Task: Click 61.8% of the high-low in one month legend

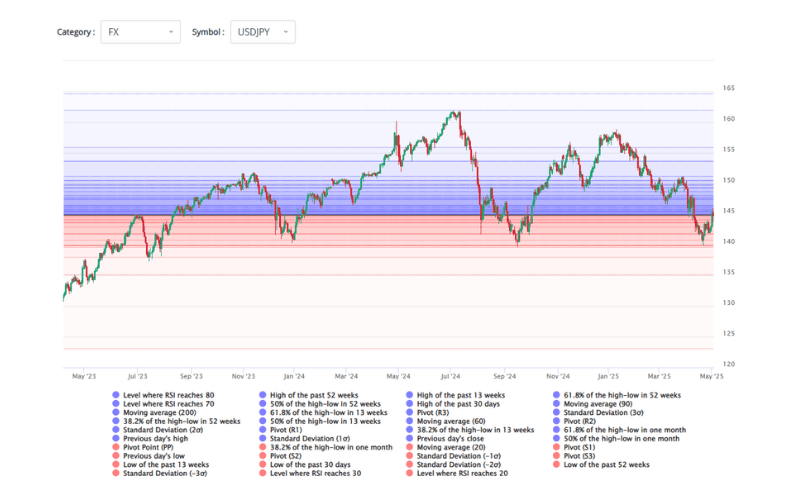Action: [x=620, y=430]
